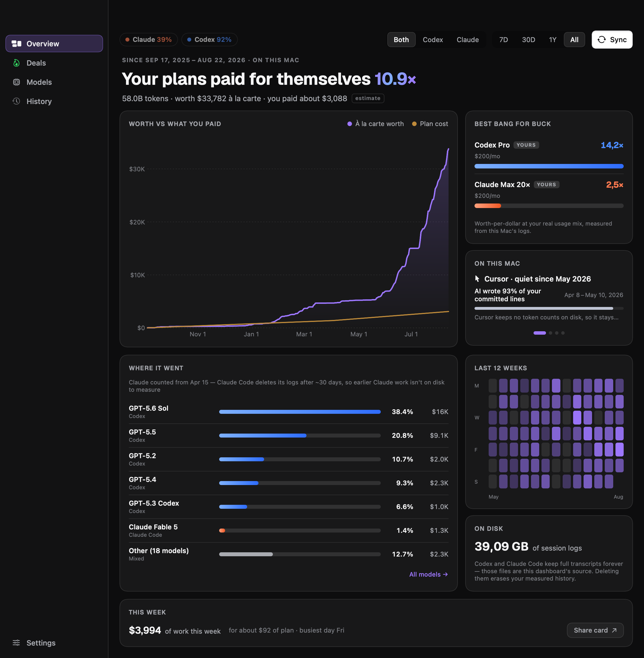Viewport: 644px width, 658px height.
Task: Click the Models chip icon
Action: coord(16,82)
